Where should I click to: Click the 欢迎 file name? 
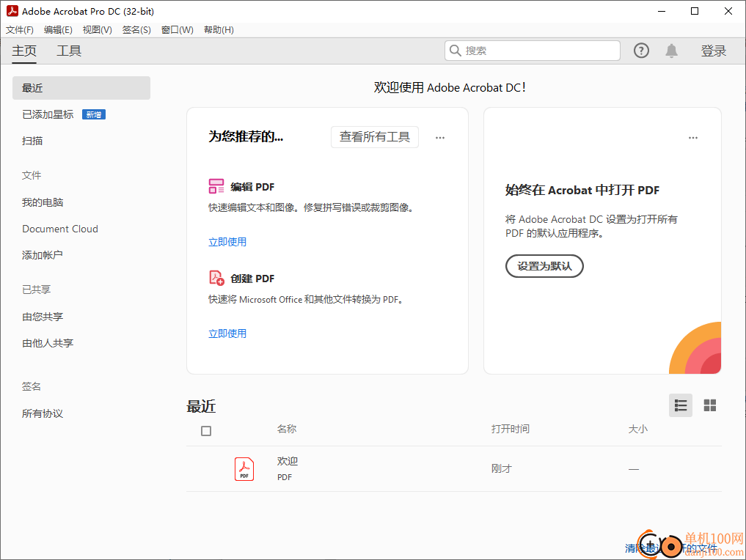click(288, 461)
